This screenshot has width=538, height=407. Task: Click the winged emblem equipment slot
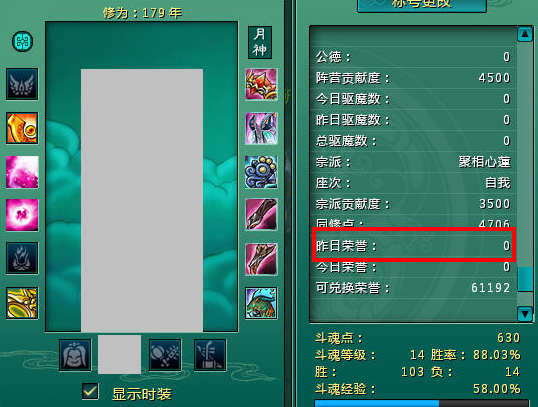22,84
